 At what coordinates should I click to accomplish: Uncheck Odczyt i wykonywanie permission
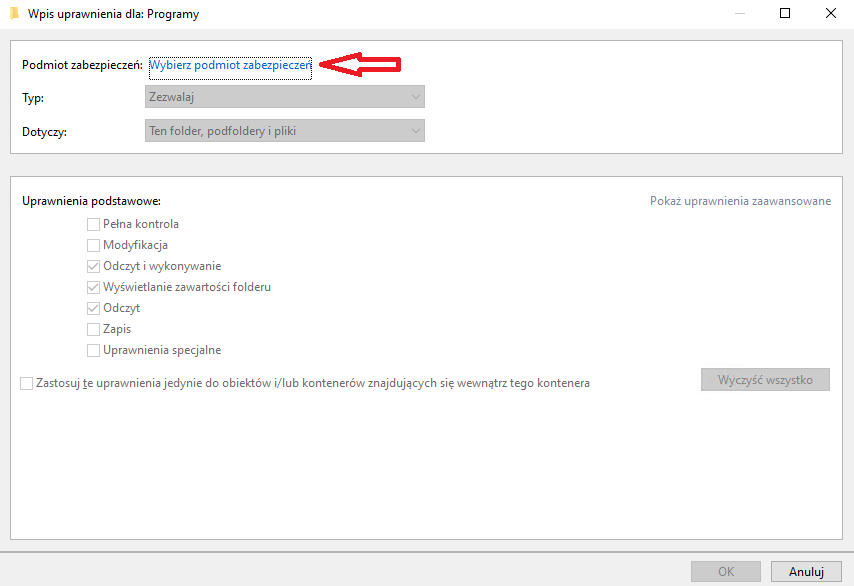pyautogui.click(x=93, y=267)
